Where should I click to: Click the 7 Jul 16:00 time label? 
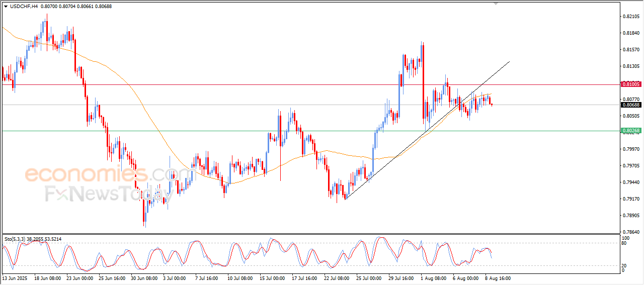[207, 277]
